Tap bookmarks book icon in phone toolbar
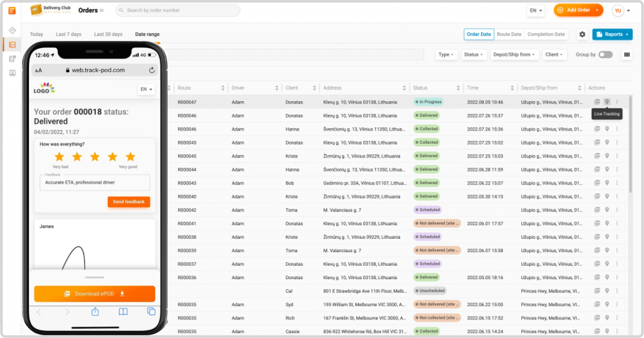 [123, 312]
